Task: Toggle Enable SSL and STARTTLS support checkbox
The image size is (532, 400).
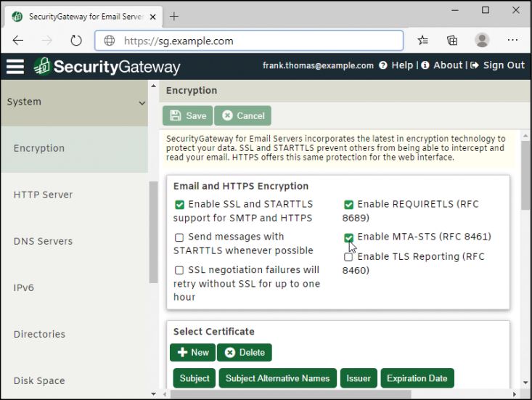Action: (x=179, y=205)
